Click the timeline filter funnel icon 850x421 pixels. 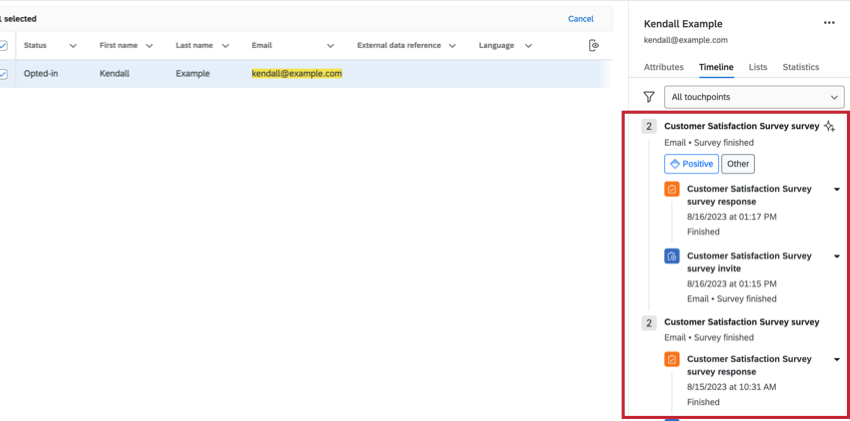pyautogui.click(x=648, y=97)
